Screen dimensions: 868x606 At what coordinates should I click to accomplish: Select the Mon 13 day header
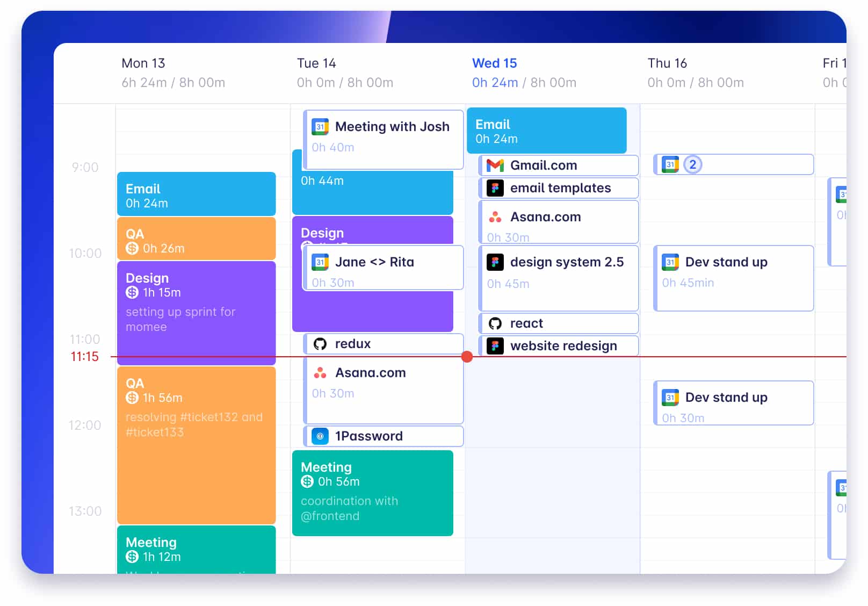tap(143, 63)
